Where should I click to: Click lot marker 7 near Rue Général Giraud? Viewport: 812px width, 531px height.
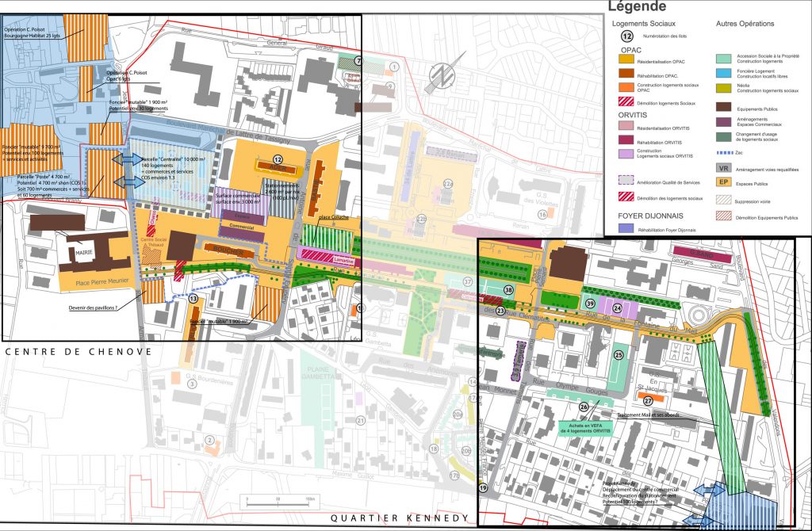tap(358, 61)
